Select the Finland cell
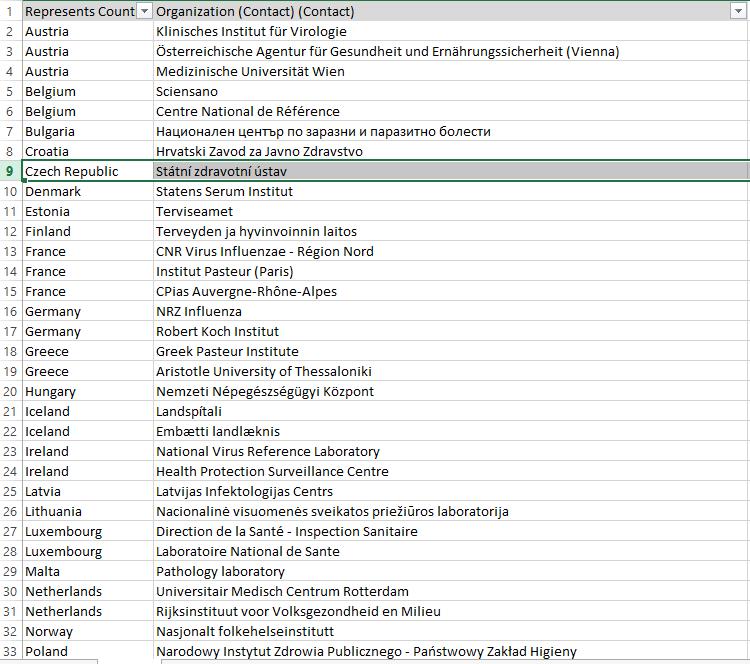Image resolution: width=750 pixels, height=664 pixels. tap(88, 232)
